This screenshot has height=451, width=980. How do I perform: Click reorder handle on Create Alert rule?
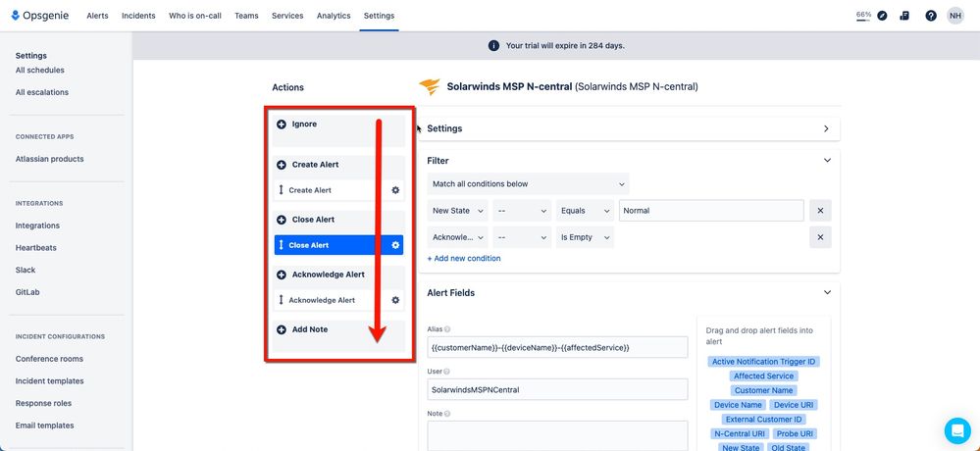pyautogui.click(x=282, y=190)
